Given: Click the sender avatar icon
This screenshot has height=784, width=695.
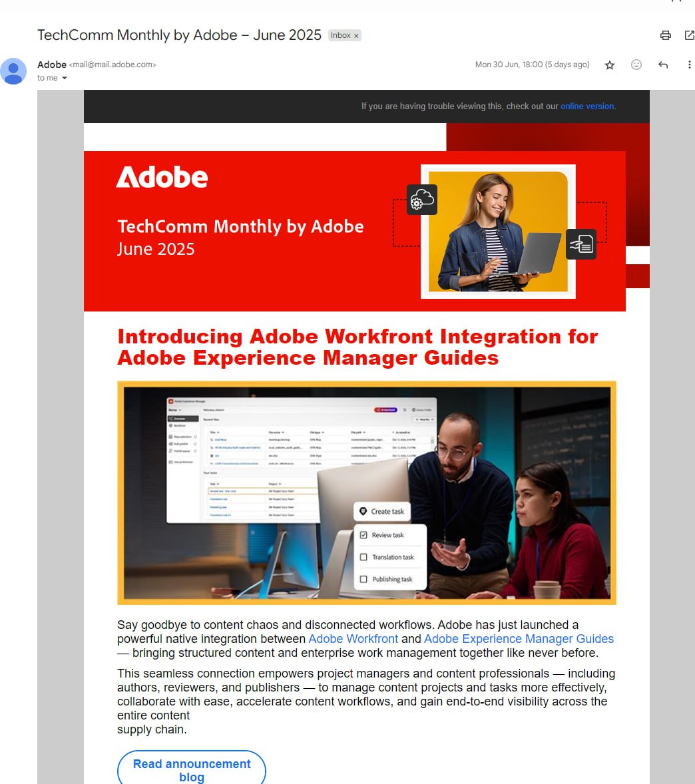Looking at the screenshot, I should 13,71.
